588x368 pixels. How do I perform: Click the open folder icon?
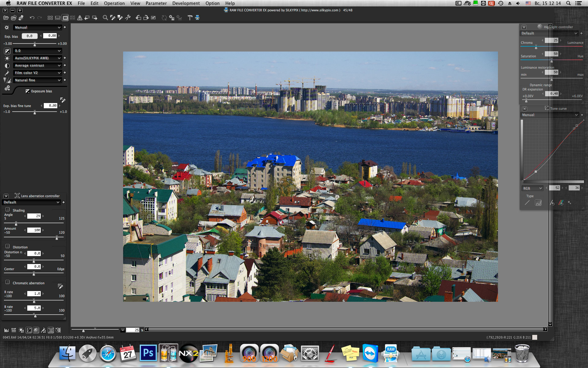pyautogui.click(x=13, y=18)
